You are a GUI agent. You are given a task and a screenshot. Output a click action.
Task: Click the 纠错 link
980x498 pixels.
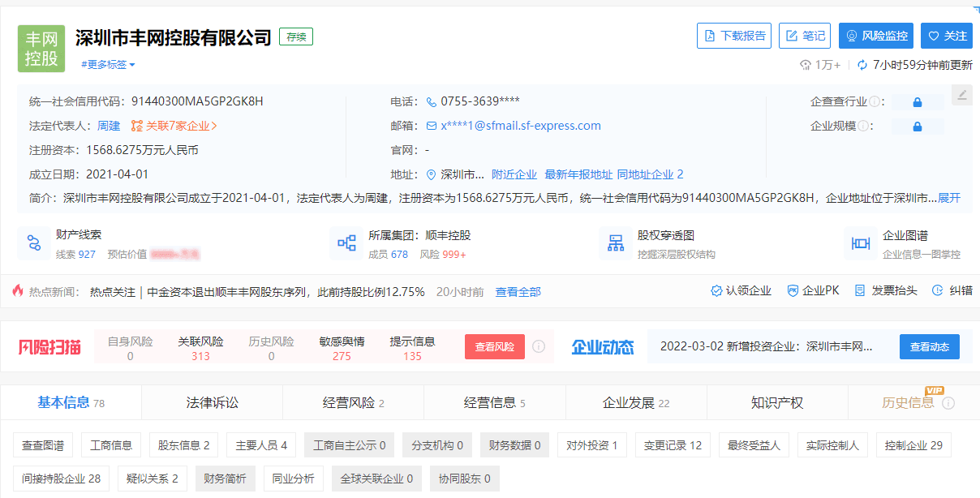pyautogui.click(x=952, y=291)
